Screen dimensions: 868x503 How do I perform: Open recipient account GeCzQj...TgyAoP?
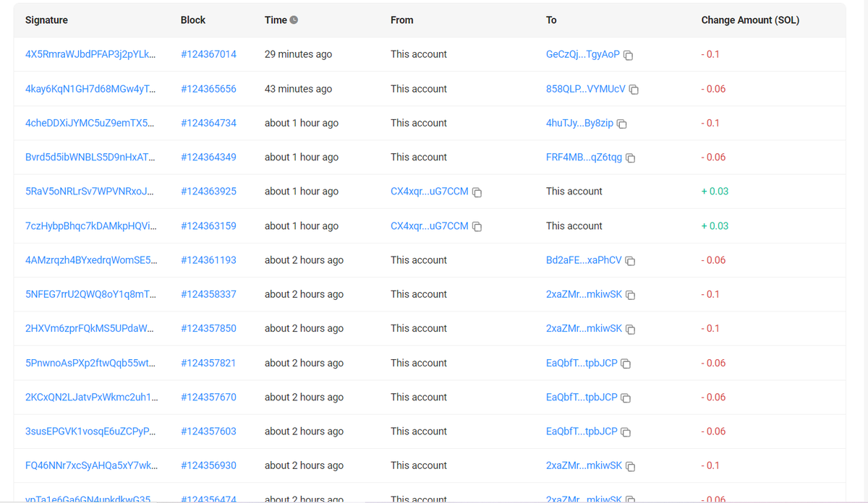pos(583,54)
